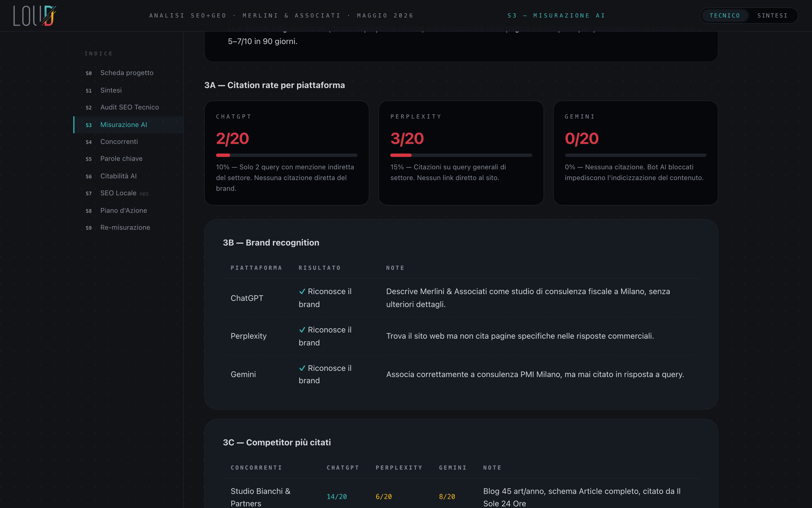Image resolution: width=812 pixels, height=508 pixels.
Task: Click the Perplexity platform cell in Brand recognition
Action: point(249,336)
